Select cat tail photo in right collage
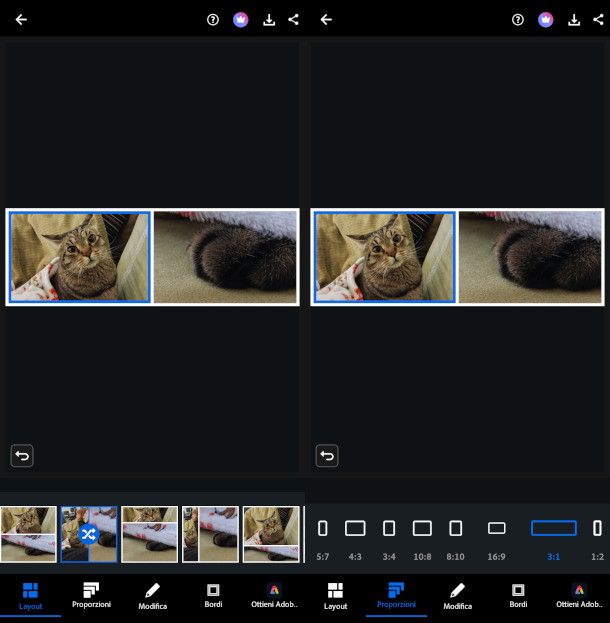Image resolution: width=610 pixels, height=623 pixels. 530,257
